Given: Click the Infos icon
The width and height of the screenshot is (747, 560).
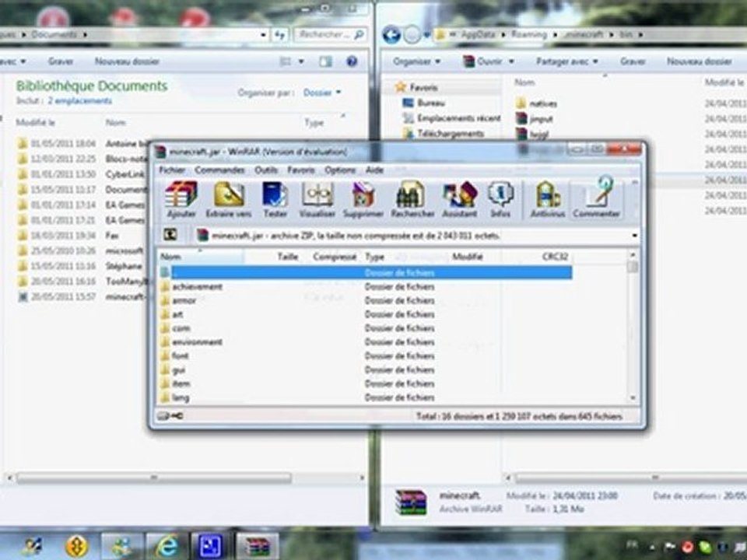Looking at the screenshot, I should (x=500, y=200).
